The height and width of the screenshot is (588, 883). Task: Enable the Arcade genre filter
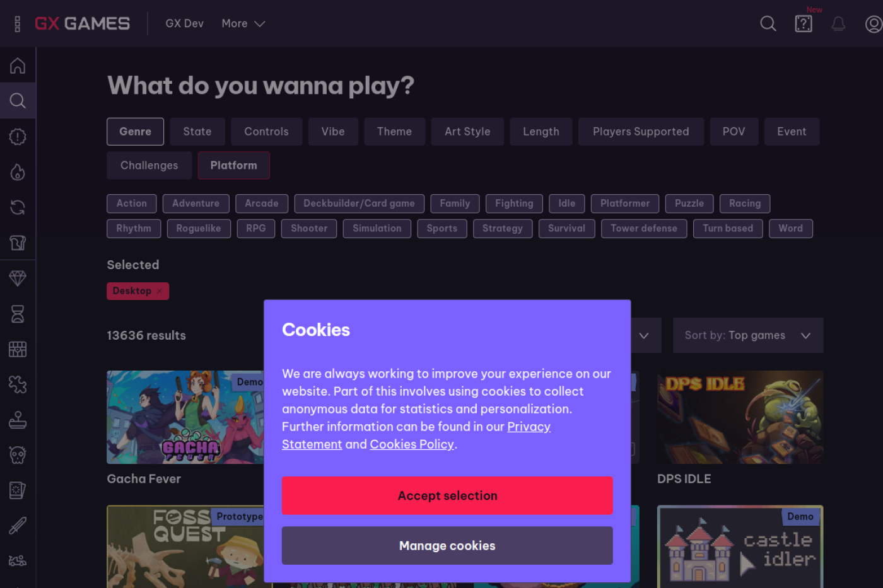[262, 204]
